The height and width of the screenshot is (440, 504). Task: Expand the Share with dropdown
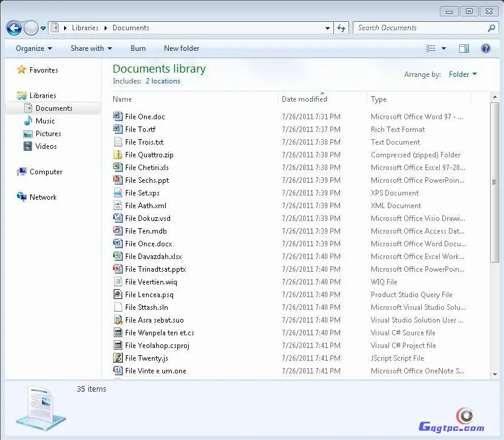coord(91,48)
